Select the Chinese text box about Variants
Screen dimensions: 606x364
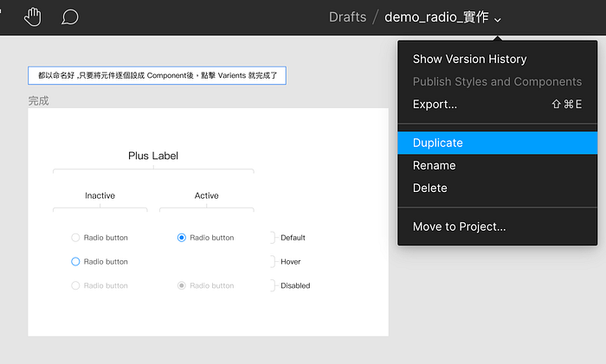tap(157, 75)
